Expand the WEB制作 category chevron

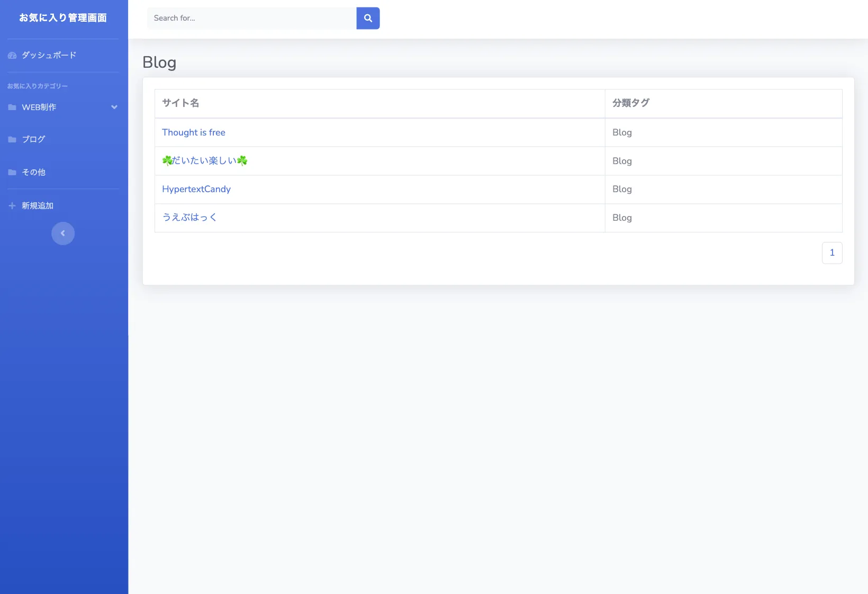pos(114,107)
